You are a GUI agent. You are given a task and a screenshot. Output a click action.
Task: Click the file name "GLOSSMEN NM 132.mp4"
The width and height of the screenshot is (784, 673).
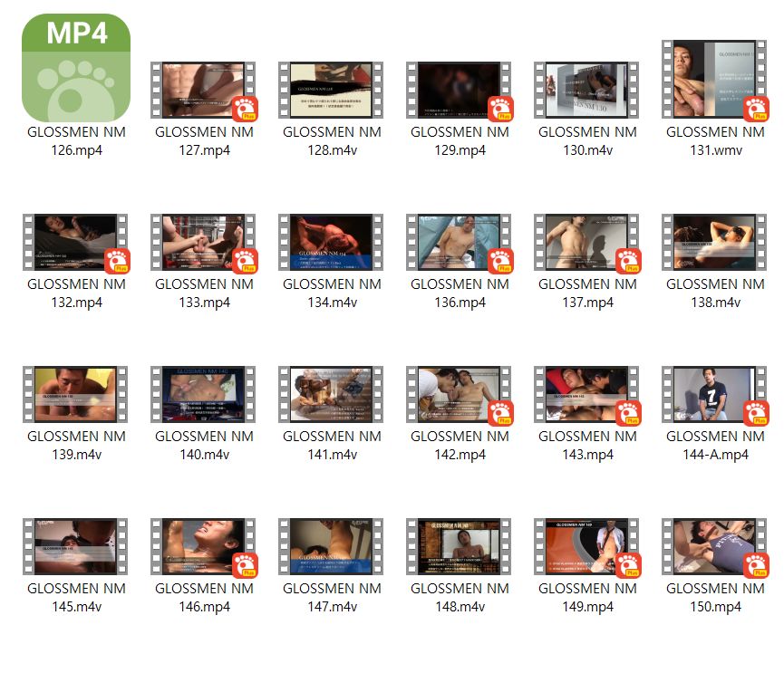pyautogui.click(x=76, y=293)
